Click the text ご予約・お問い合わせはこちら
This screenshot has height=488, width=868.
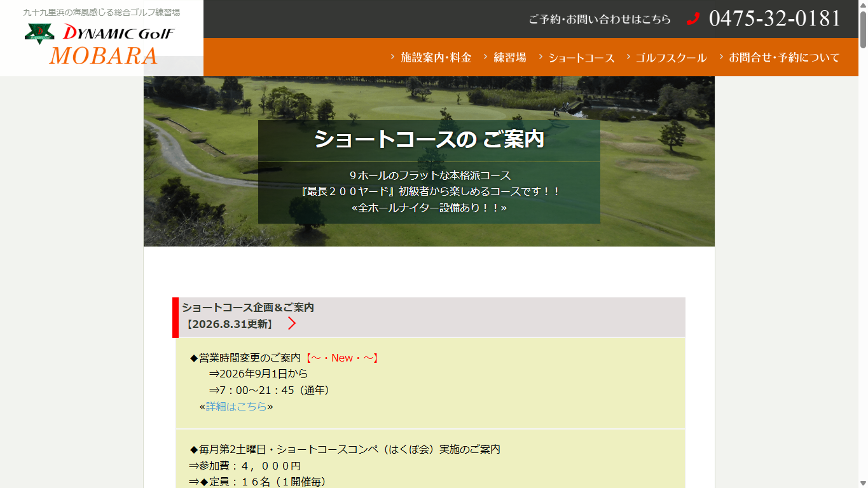[x=600, y=19]
